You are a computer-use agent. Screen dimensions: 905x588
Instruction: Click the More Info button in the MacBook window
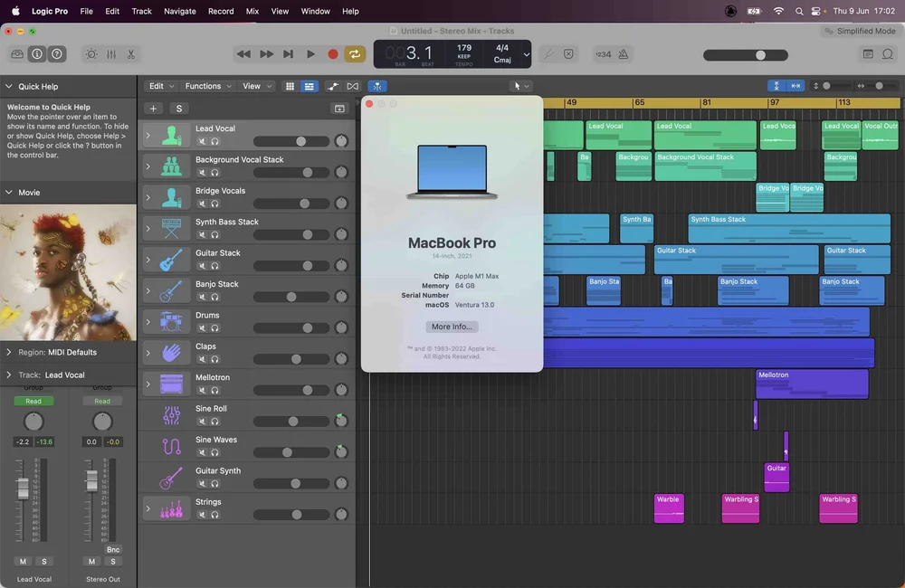(452, 327)
